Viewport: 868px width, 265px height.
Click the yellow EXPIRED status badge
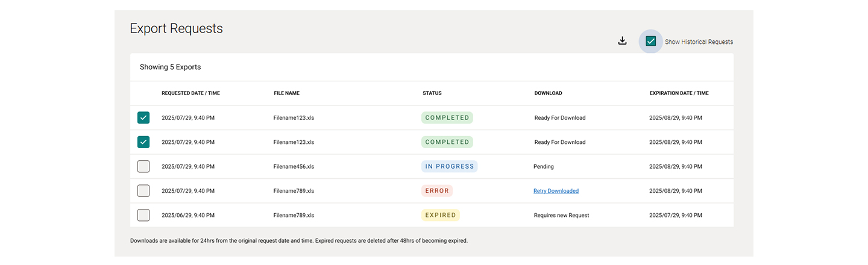(x=441, y=214)
